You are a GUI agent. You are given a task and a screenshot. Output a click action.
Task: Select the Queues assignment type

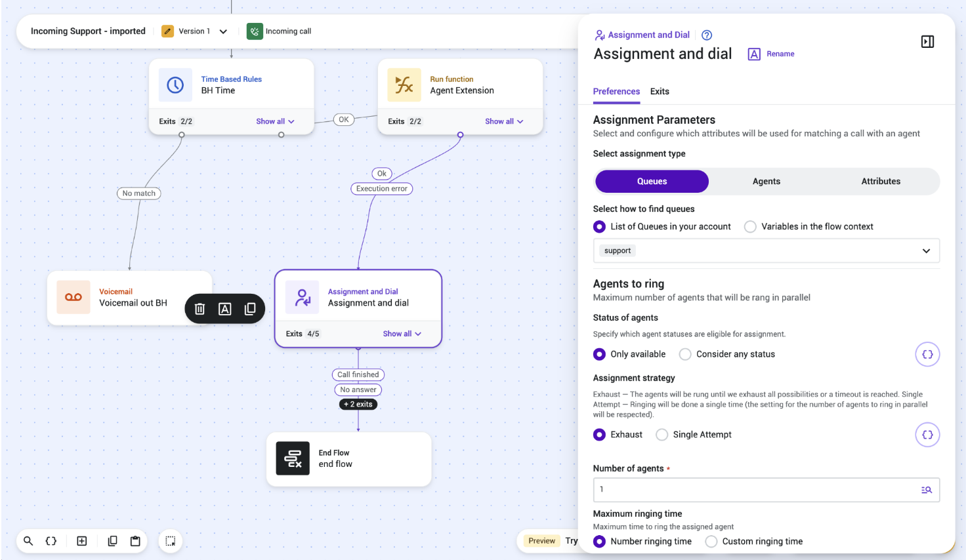click(x=652, y=182)
